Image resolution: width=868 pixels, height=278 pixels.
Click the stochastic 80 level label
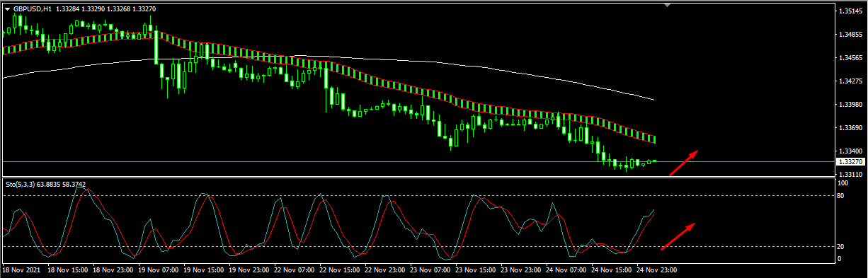pyautogui.click(x=841, y=195)
